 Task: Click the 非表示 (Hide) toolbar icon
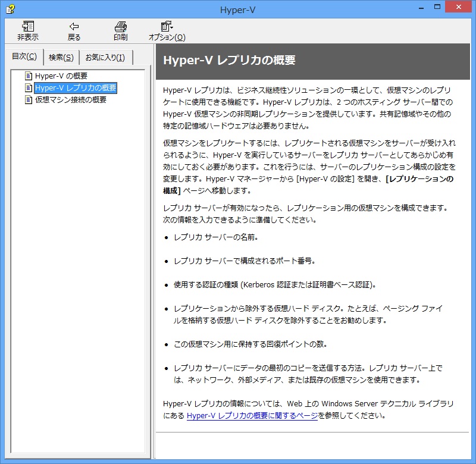click(28, 31)
